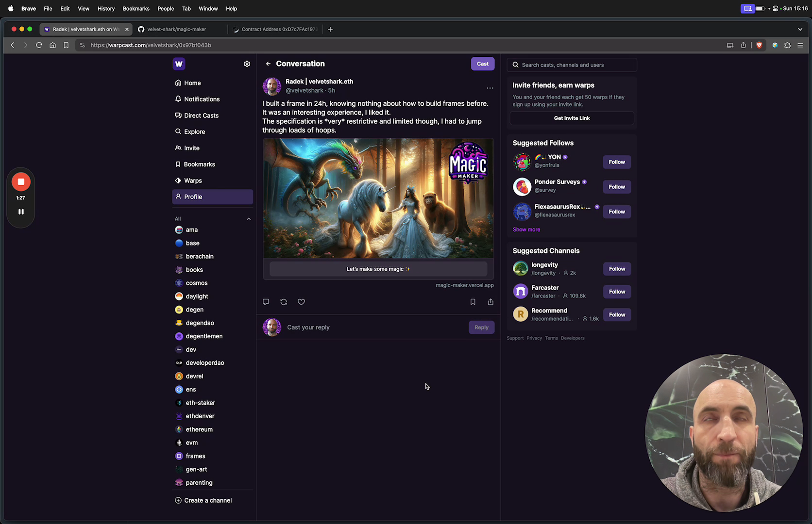Open the Magic Maker frame image
Screen dimensions: 812x524
378,198
